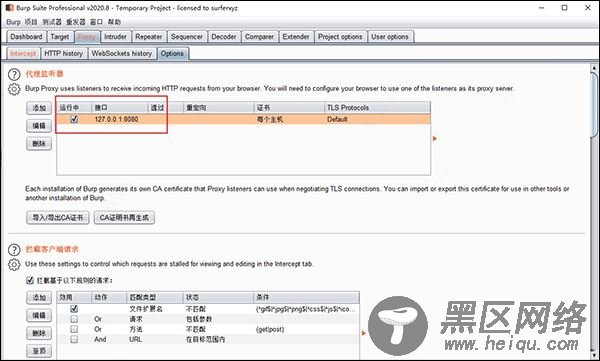Screen dimensions: 600x361
Task: Click 编辑 button beside the listeners table
Action: coord(39,126)
